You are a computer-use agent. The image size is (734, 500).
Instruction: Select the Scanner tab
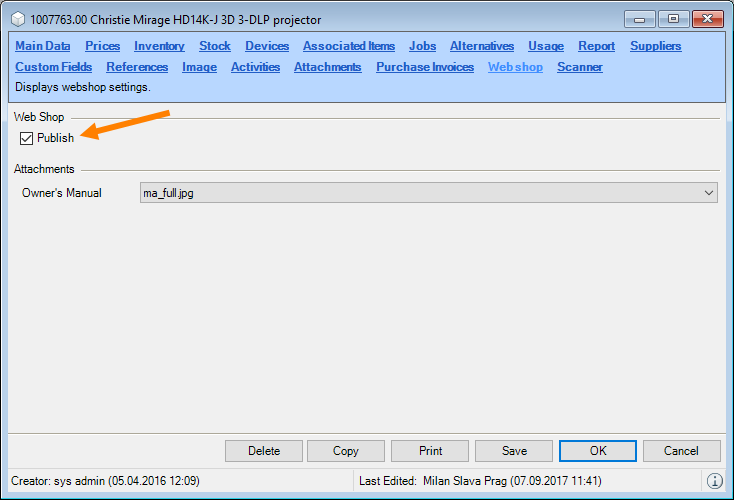(x=580, y=67)
